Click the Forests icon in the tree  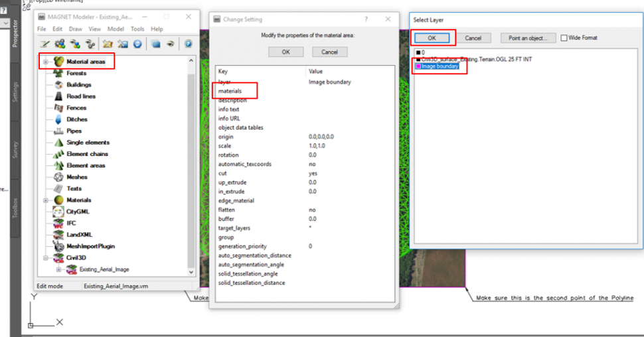[58, 74]
